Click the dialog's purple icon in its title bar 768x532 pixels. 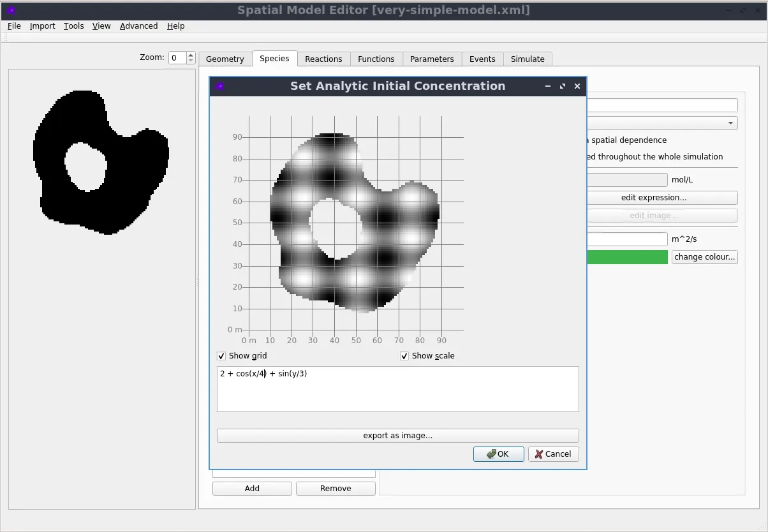click(219, 86)
